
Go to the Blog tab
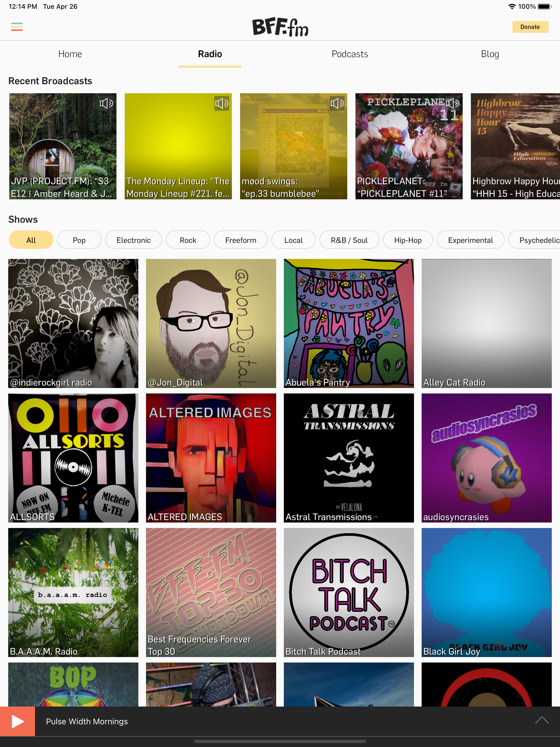click(x=490, y=54)
